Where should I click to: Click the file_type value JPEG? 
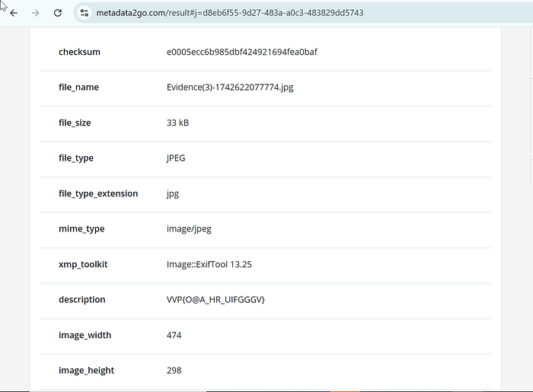pos(176,158)
